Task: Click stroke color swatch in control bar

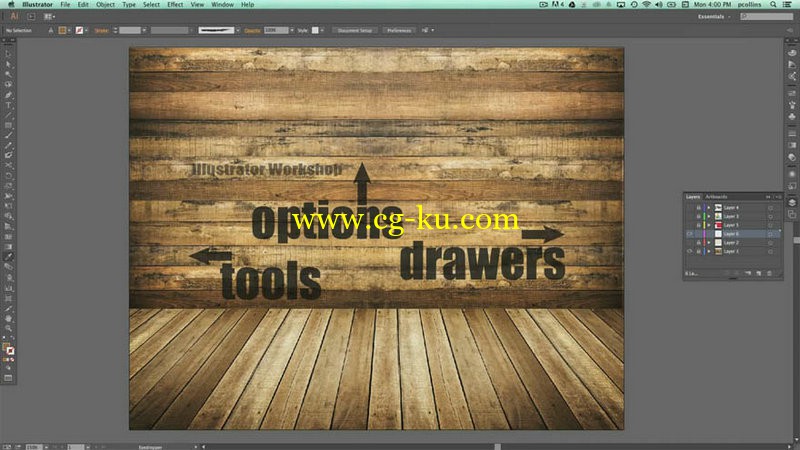Action: point(80,30)
